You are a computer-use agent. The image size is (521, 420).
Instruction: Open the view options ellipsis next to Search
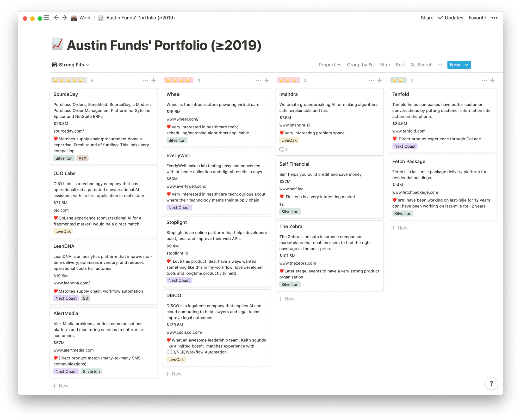pos(440,65)
